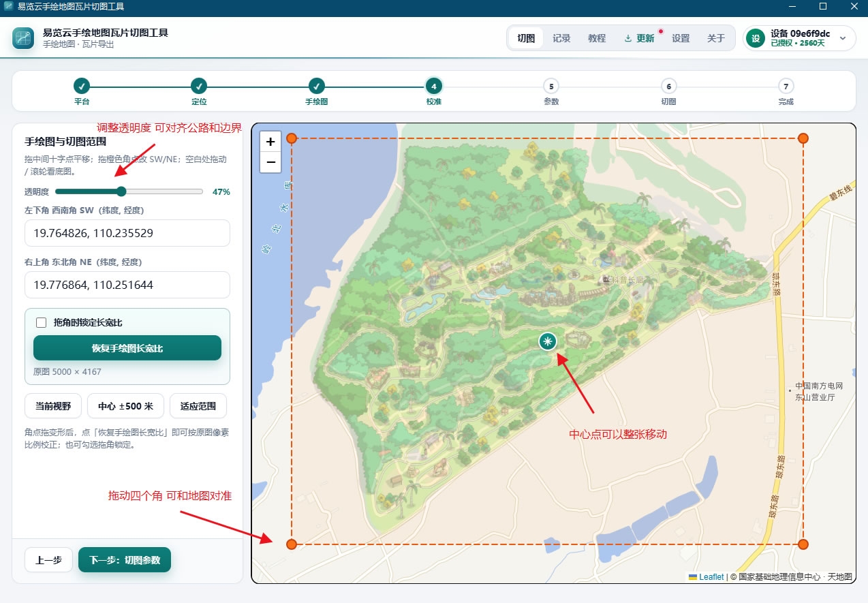Click step 2 定位 checkmark circle

pyautogui.click(x=199, y=86)
